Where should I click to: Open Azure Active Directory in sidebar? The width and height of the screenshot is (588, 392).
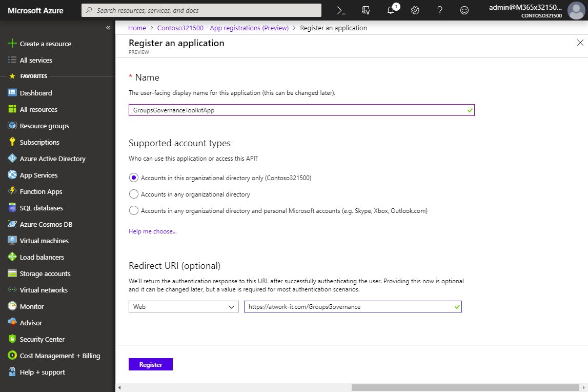click(x=52, y=159)
